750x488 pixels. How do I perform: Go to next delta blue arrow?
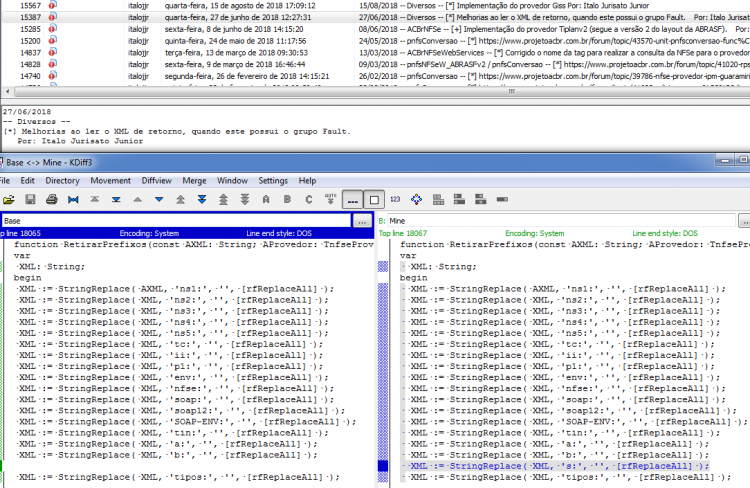click(x=159, y=200)
